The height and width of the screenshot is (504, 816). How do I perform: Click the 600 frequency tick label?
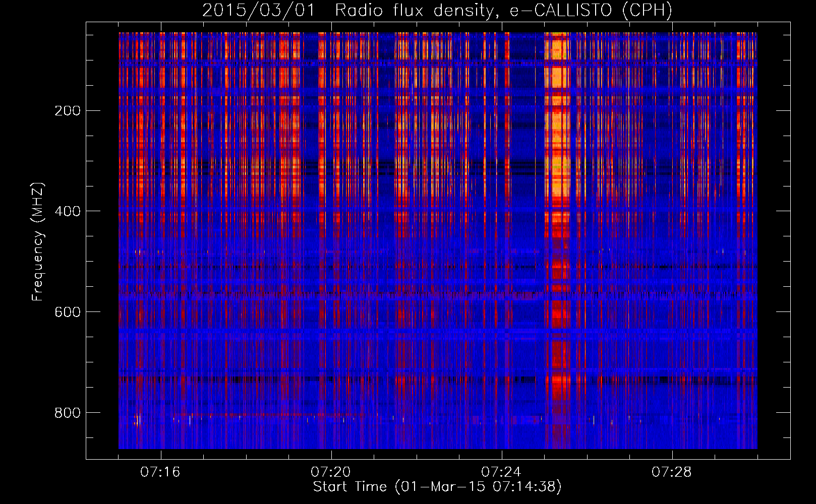[67, 312]
